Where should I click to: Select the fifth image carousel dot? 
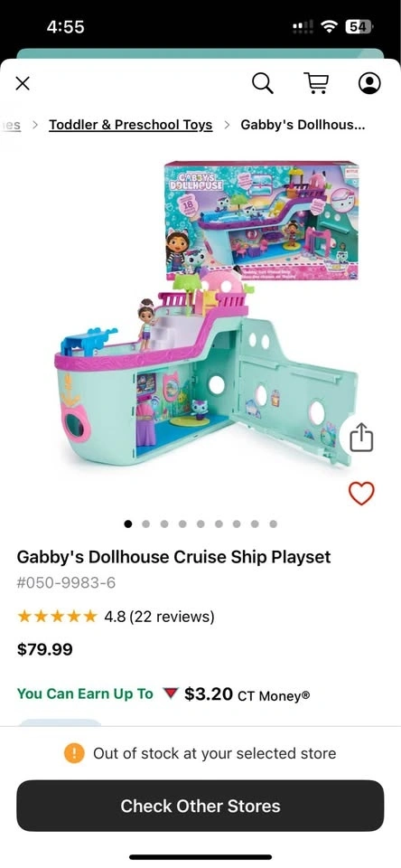point(200,524)
